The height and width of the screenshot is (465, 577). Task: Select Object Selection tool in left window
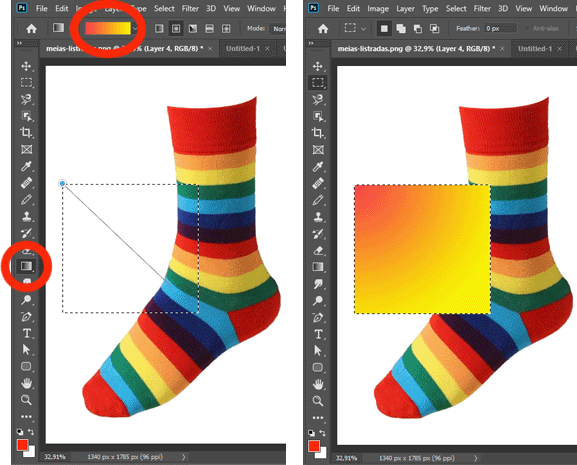pyautogui.click(x=26, y=116)
